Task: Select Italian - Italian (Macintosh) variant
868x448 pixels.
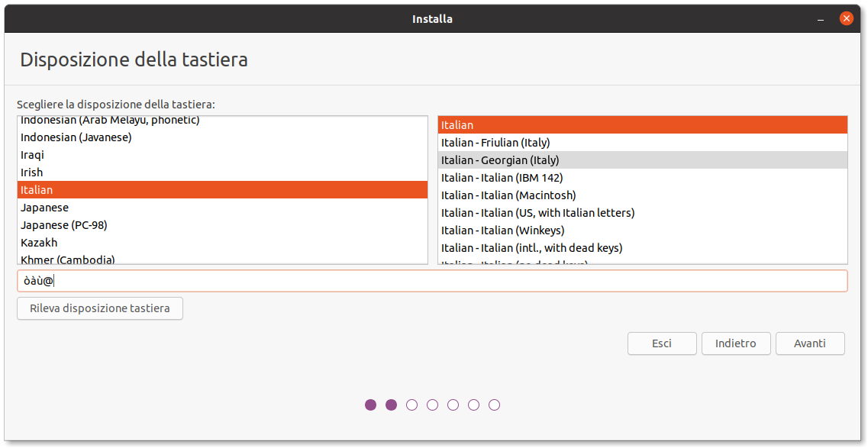Action: pyautogui.click(x=508, y=195)
